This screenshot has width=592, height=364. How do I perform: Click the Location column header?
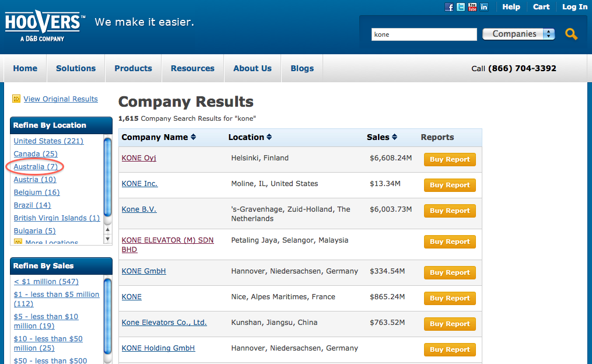coord(246,137)
